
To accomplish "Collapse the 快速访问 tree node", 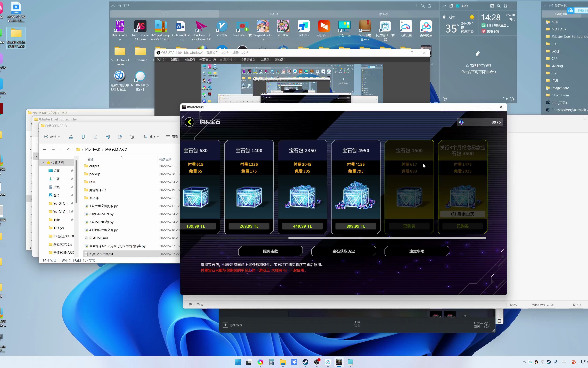I will coord(43,162).
